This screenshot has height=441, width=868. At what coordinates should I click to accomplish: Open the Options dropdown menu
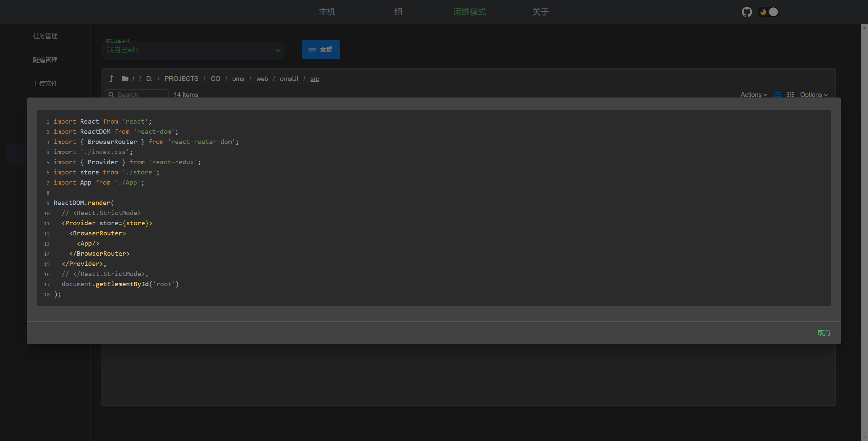(x=814, y=94)
